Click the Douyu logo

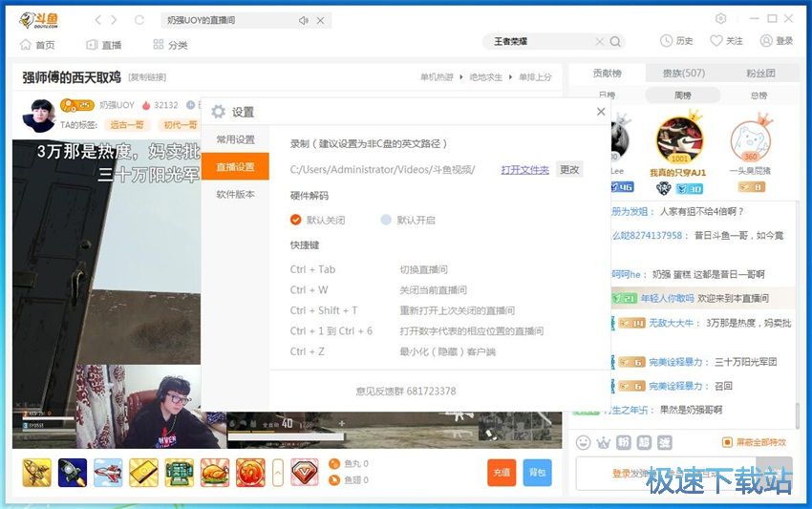(x=39, y=20)
